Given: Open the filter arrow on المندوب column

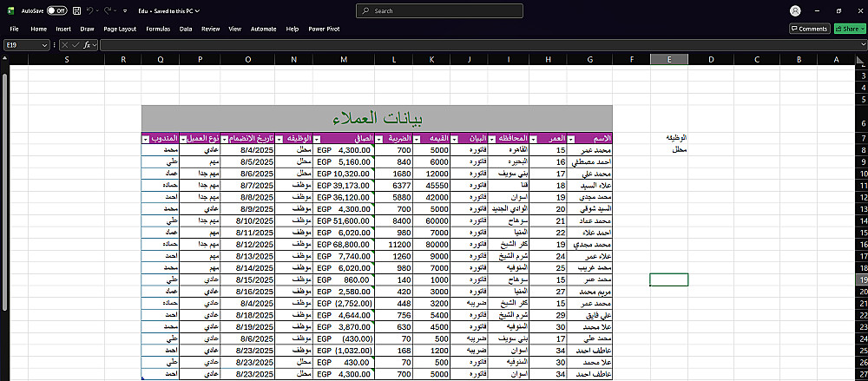Looking at the screenshot, I should [146, 139].
